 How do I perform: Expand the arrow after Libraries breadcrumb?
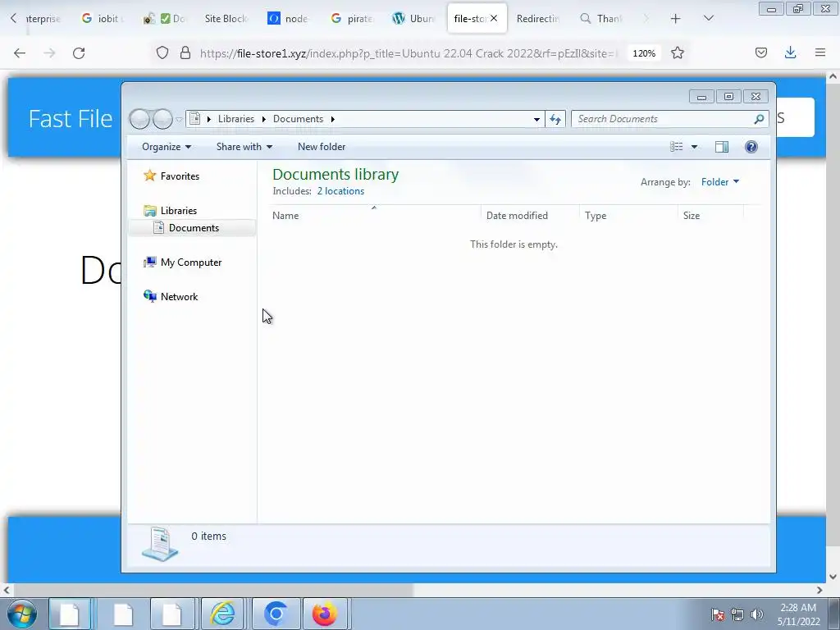coord(263,119)
